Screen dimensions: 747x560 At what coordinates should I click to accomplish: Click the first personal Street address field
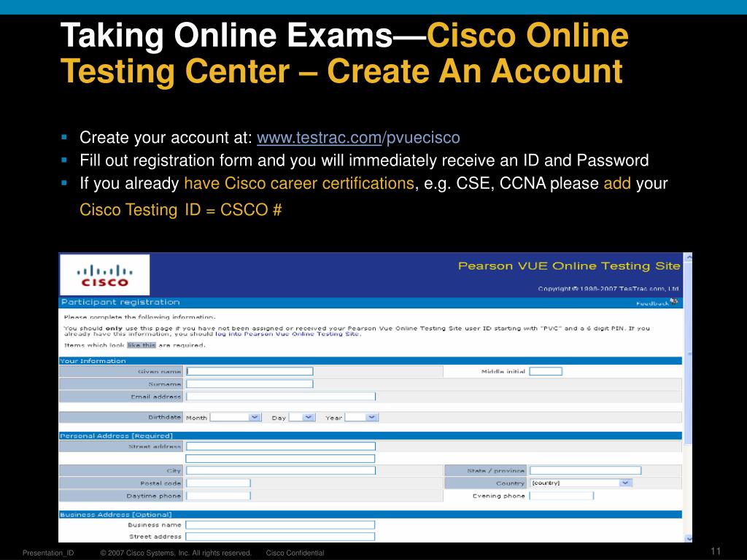point(281,446)
